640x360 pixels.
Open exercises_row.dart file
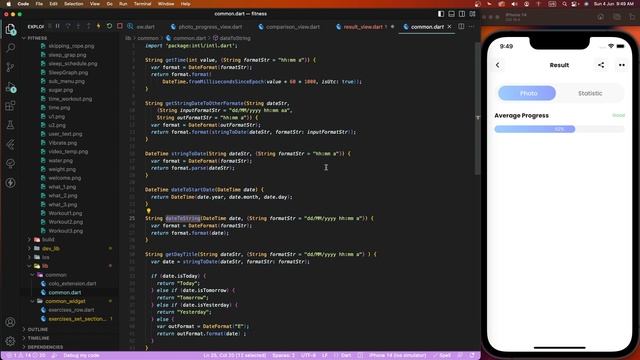(x=71, y=310)
